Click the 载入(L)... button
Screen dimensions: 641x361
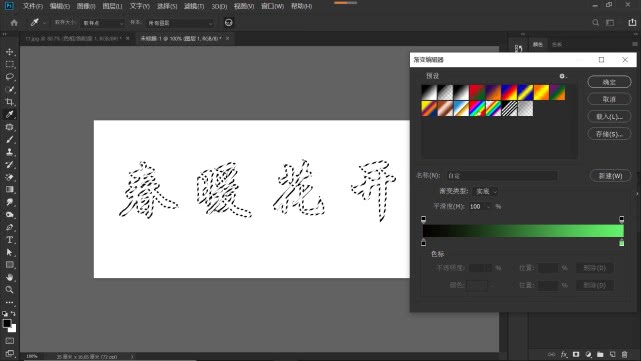[x=609, y=117]
